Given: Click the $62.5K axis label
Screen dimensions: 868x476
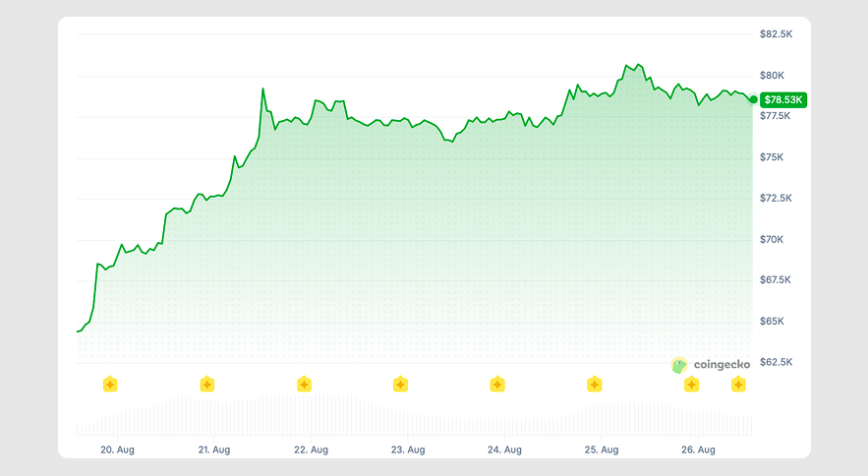Looking at the screenshot, I should point(777,362).
